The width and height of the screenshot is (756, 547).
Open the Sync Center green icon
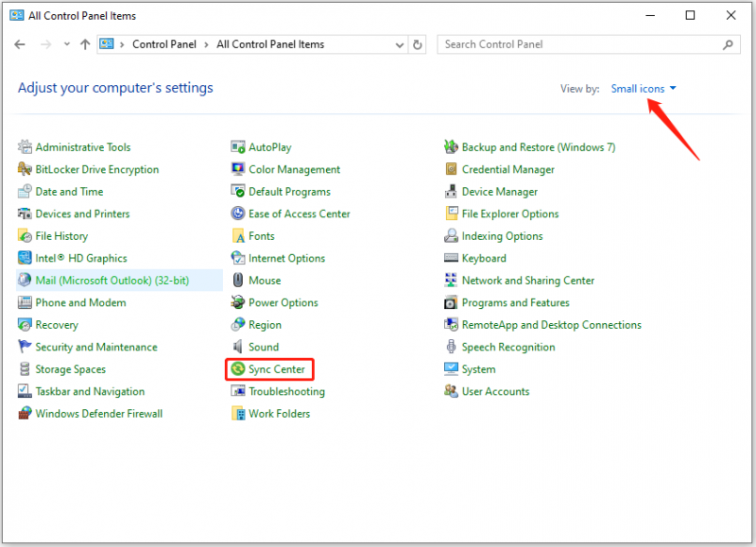click(238, 368)
